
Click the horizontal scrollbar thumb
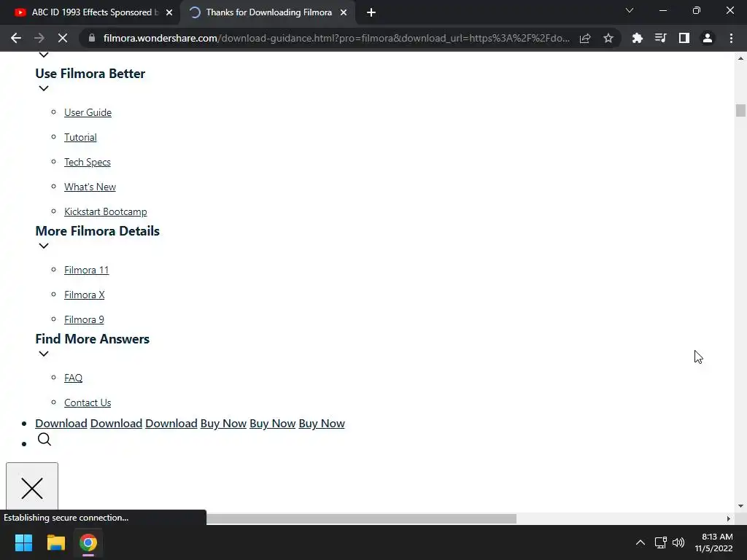click(x=361, y=518)
